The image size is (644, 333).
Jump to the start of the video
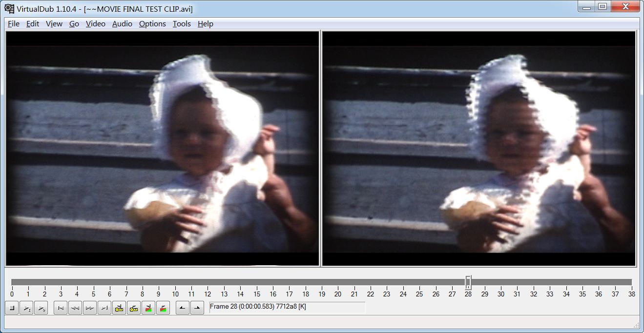click(x=61, y=308)
